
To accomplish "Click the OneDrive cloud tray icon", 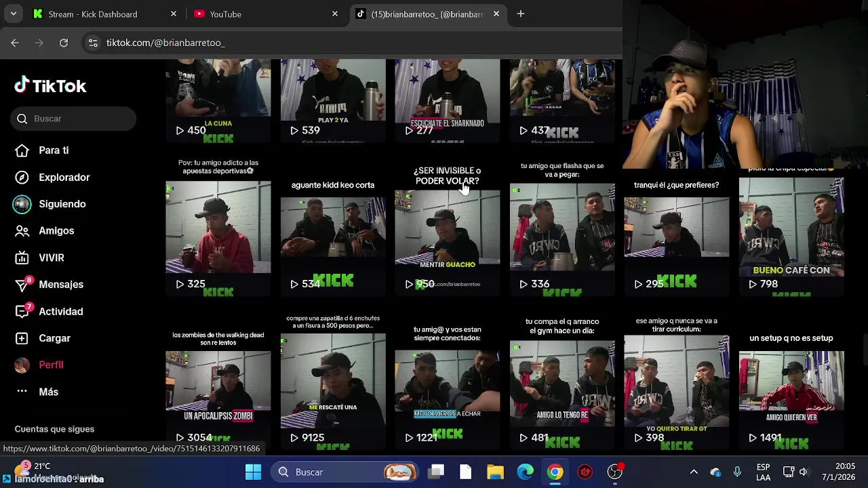I will coord(715,472).
